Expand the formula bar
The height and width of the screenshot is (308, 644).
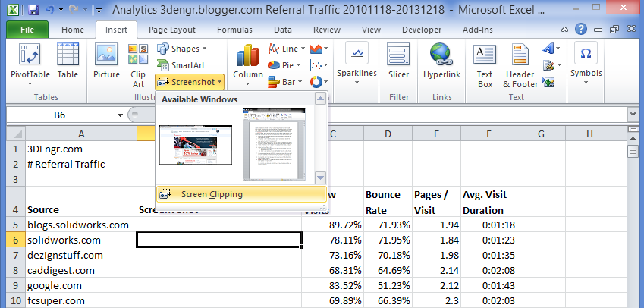[x=633, y=115]
